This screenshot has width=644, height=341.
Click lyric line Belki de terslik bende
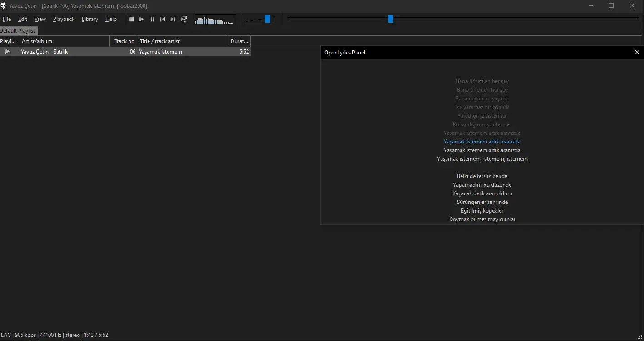coord(482,176)
